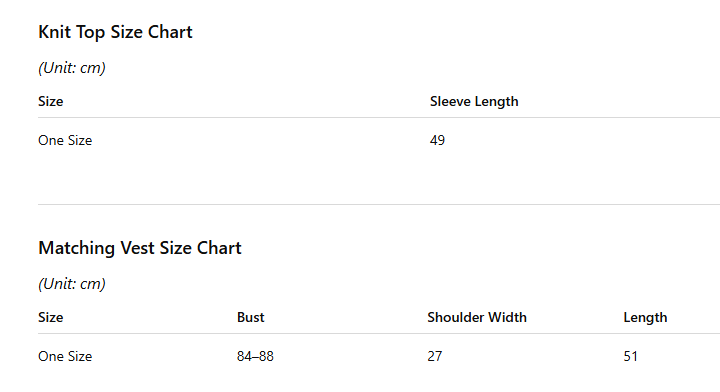This screenshot has width=720, height=392.
Task: Select the sleeve length value 49
Action: pos(437,140)
